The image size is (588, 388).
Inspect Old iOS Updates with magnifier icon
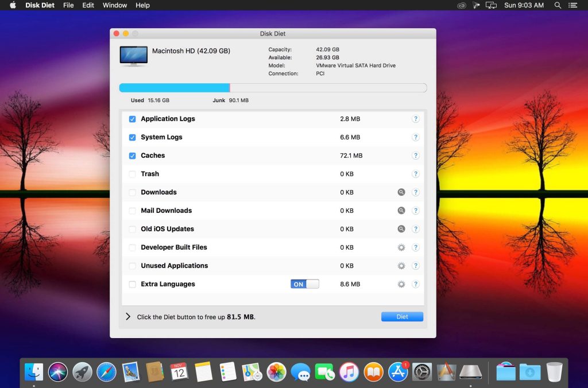pos(401,229)
